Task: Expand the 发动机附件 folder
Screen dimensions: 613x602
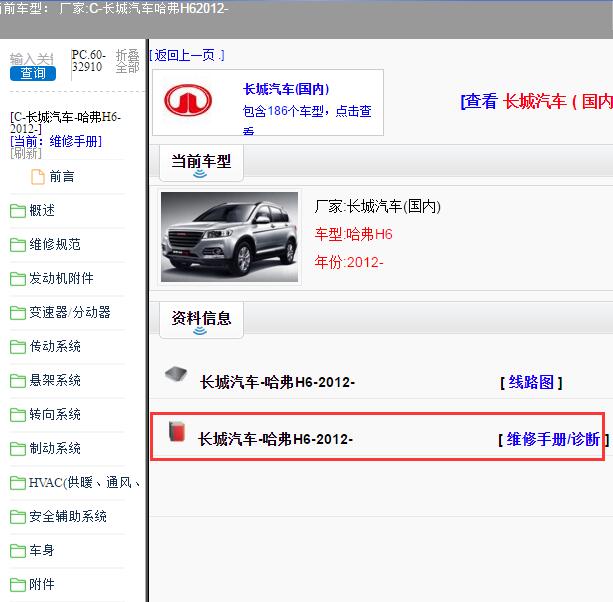Action: click(x=61, y=279)
